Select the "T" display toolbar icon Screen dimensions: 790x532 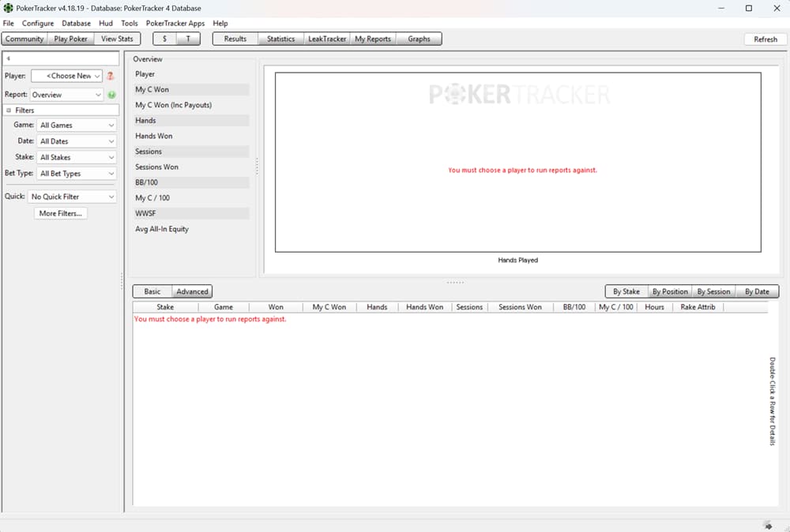tap(187, 38)
